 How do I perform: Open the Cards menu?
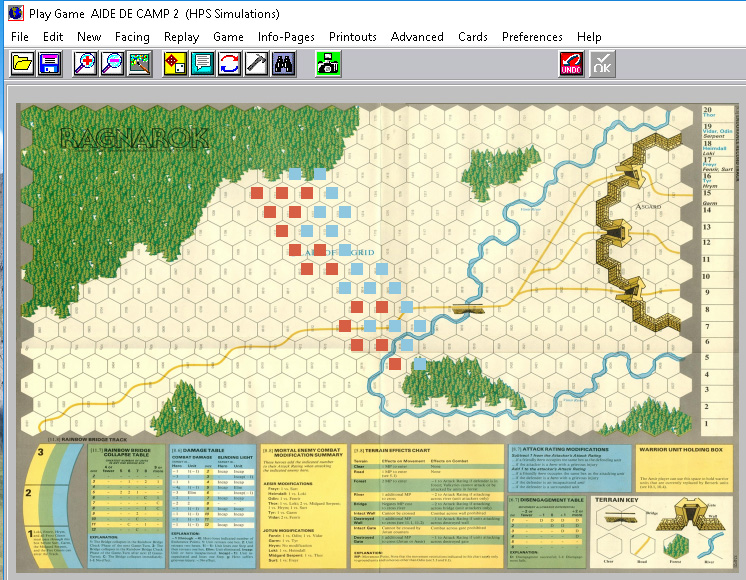click(473, 37)
